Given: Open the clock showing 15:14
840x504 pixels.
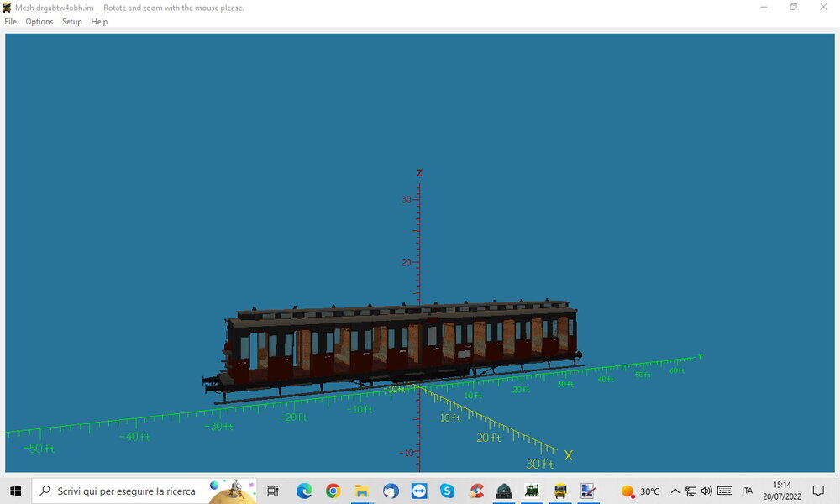Looking at the screenshot, I should pyautogui.click(x=782, y=491).
